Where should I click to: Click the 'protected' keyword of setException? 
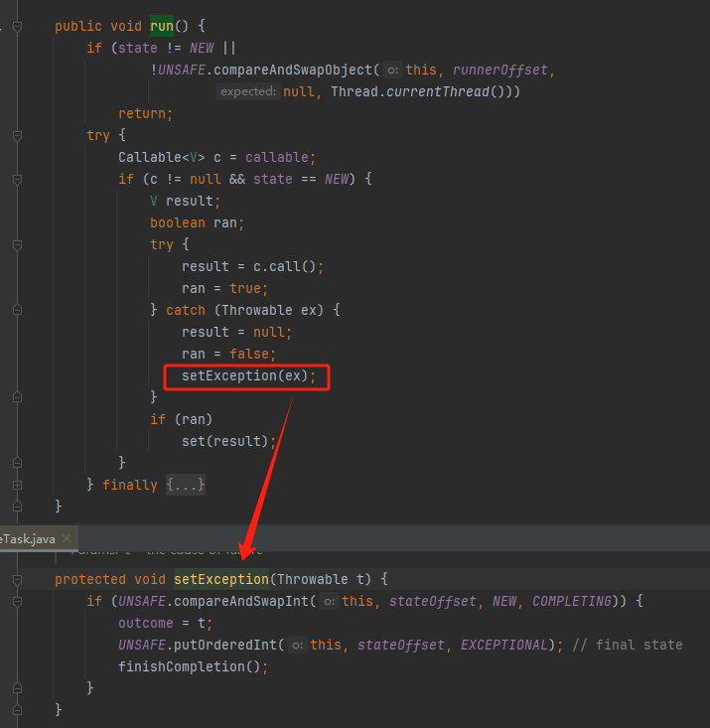90,579
